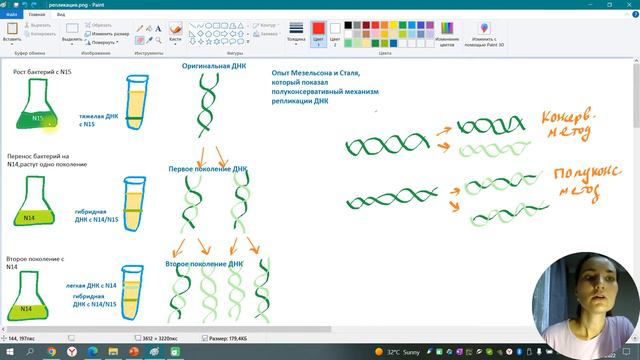This screenshot has width=640, height=360.
Task: Open the Thickness (Толщина) dropdown
Action: [296, 33]
